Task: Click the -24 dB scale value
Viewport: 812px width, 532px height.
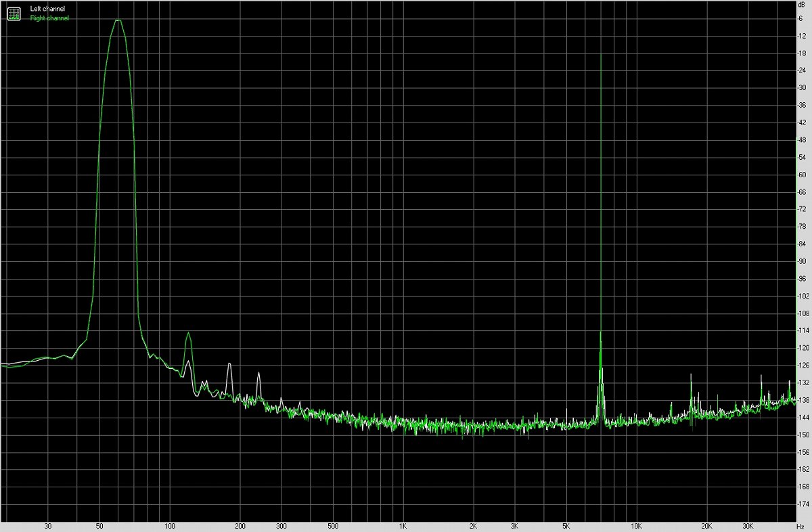Action: coord(803,70)
